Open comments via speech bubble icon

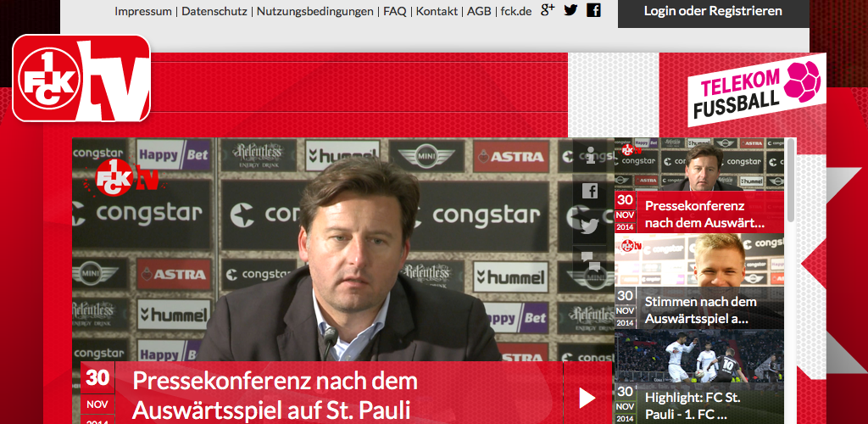pos(590,260)
